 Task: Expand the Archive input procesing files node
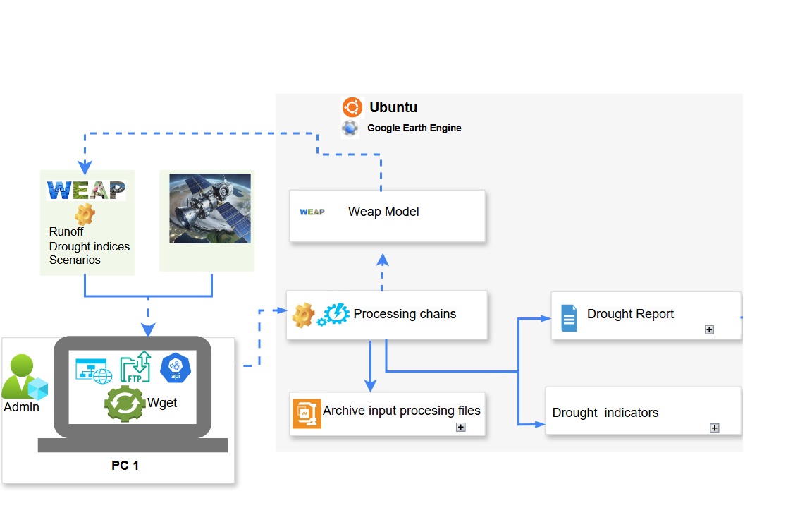coord(461,427)
